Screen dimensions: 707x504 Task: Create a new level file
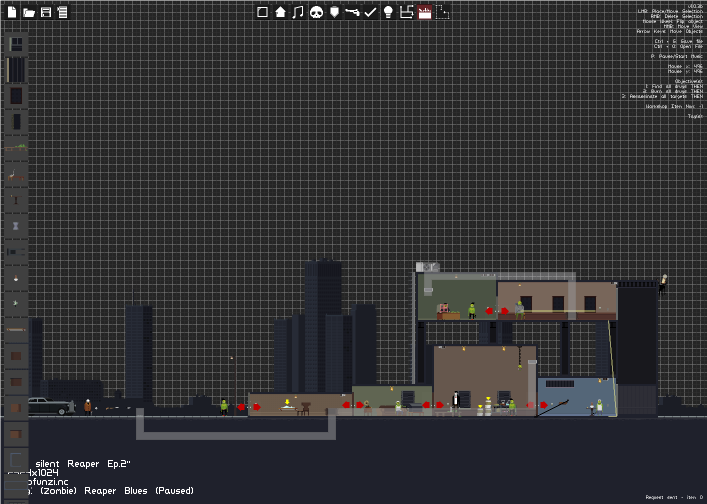click(x=12, y=12)
